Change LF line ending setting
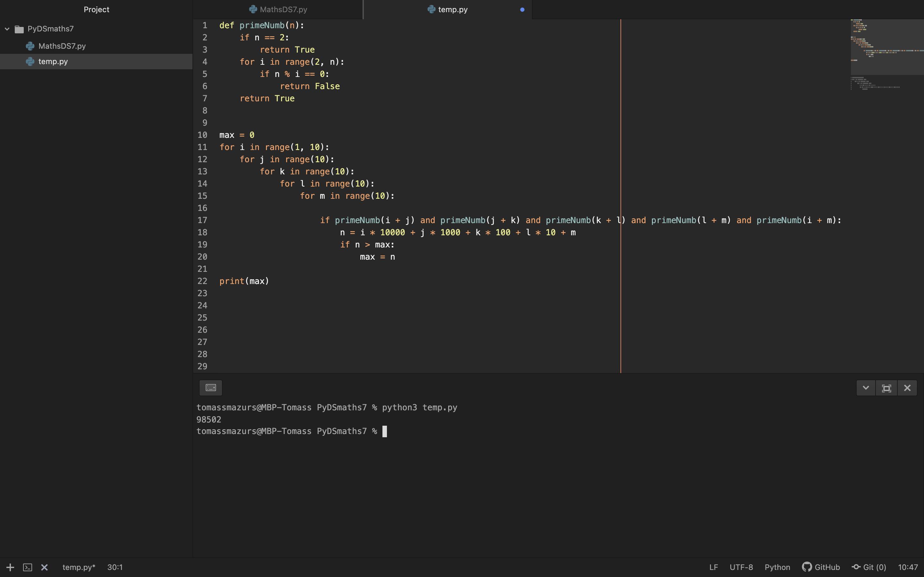The height and width of the screenshot is (577, 924). pos(713,567)
